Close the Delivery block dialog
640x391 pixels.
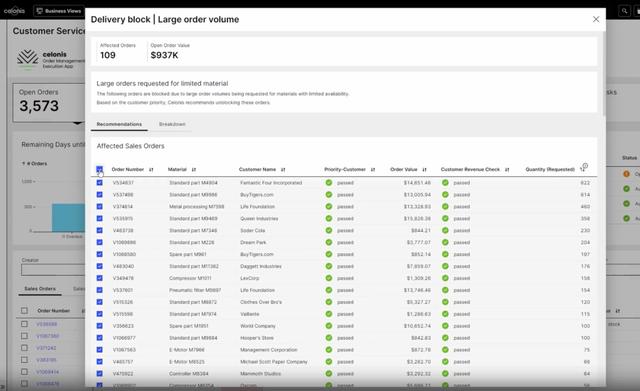pyautogui.click(x=596, y=19)
